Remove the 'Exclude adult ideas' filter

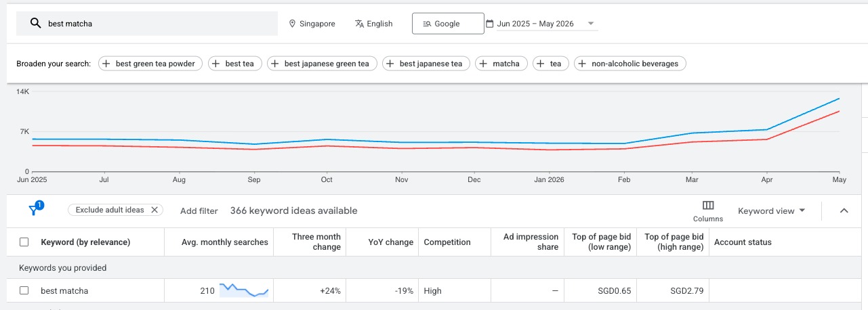(154, 210)
